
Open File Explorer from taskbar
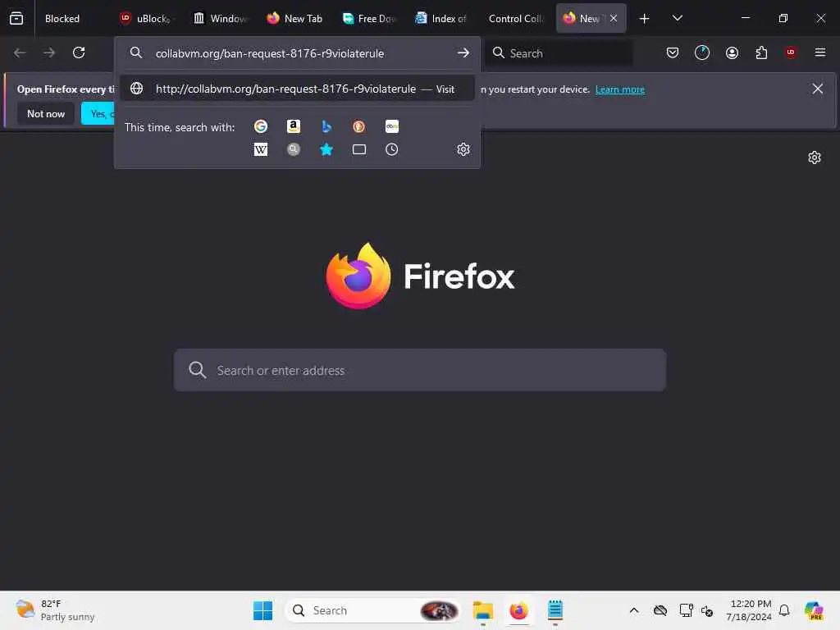coord(482,610)
